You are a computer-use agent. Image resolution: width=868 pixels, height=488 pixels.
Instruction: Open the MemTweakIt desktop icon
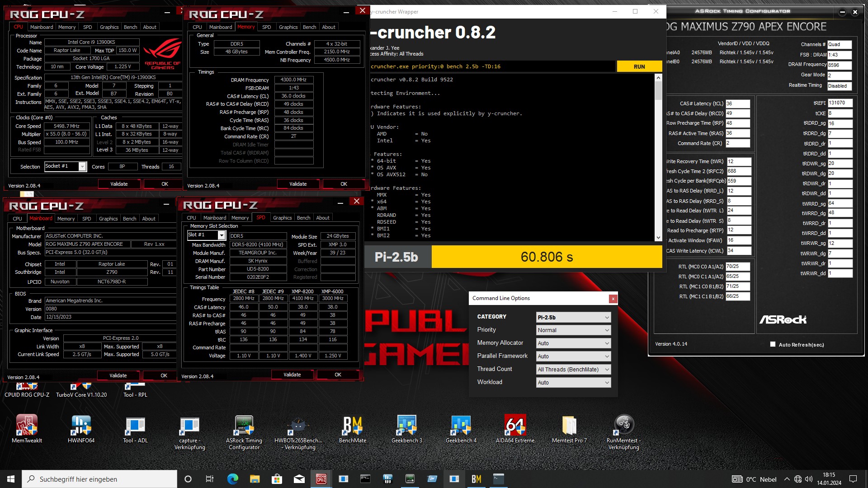[x=27, y=429]
